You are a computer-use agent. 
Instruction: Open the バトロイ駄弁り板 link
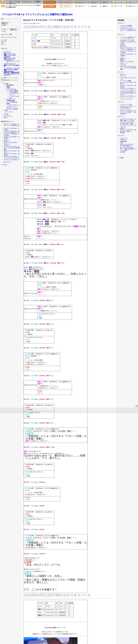click(11, 89)
